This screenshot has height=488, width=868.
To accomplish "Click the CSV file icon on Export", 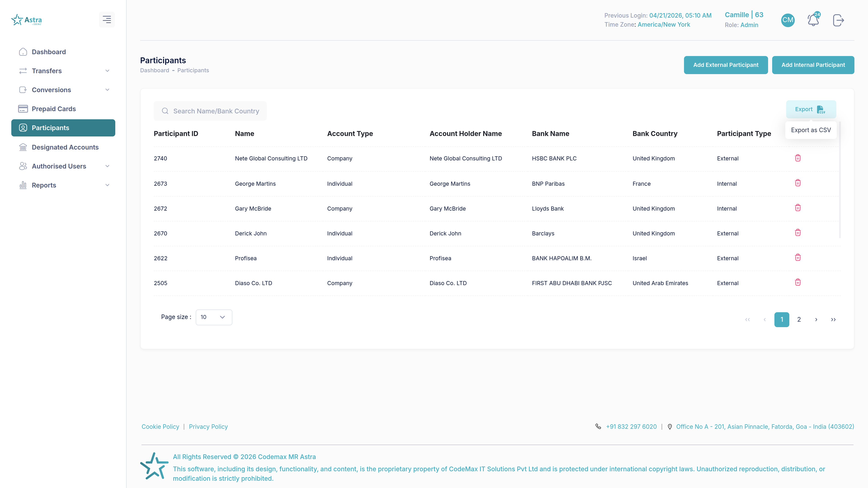I will [821, 109].
